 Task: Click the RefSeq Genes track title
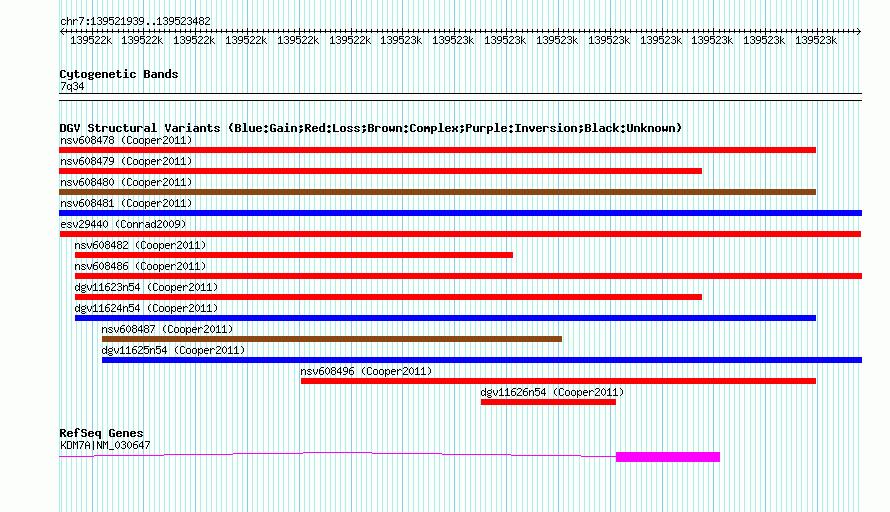[101, 433]
